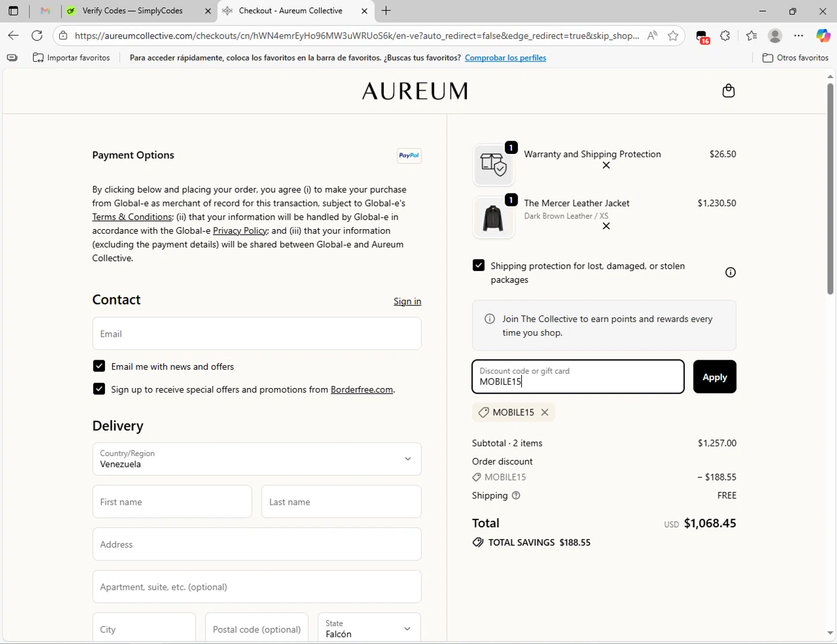The width and height of the screenshot is (837, 644).
Task: Click the total amount $1,068.45
Action: pos(710,523)
